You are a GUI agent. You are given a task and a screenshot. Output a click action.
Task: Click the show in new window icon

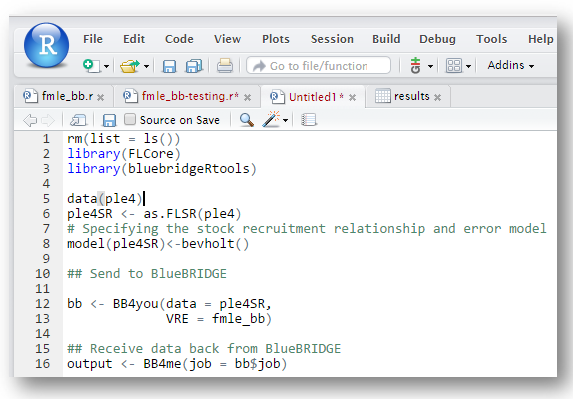[x=78, y=120]
